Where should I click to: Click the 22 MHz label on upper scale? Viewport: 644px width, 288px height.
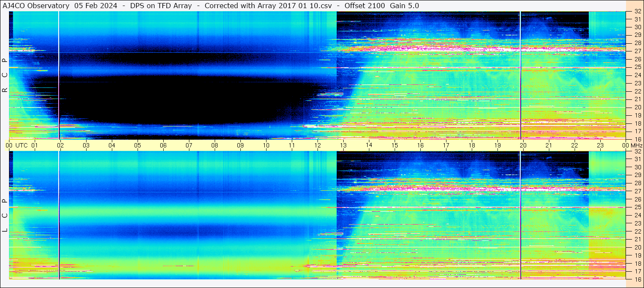tap(638, 91)
